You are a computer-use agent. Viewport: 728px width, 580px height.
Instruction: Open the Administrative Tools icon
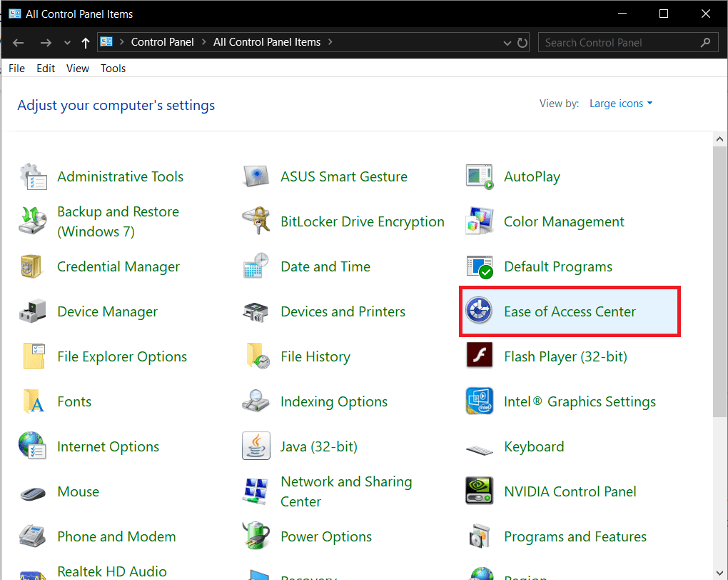click(x=33, y=176)
